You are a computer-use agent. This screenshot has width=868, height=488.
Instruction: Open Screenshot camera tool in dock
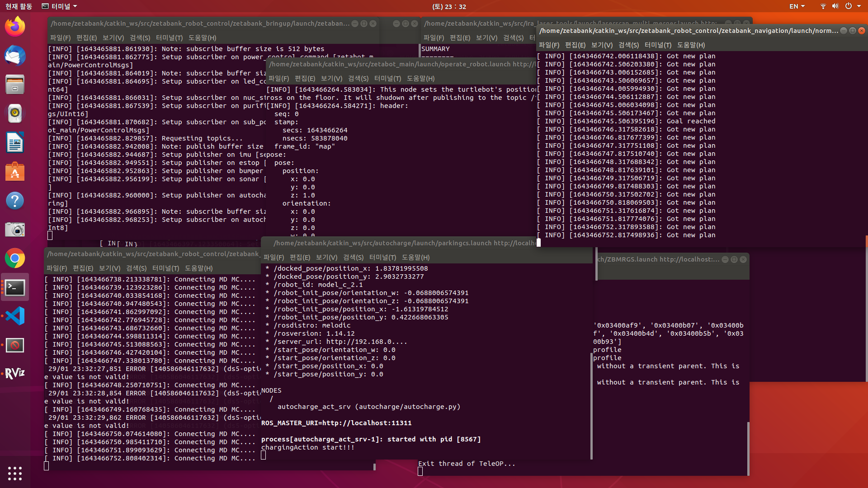[15, 230]
